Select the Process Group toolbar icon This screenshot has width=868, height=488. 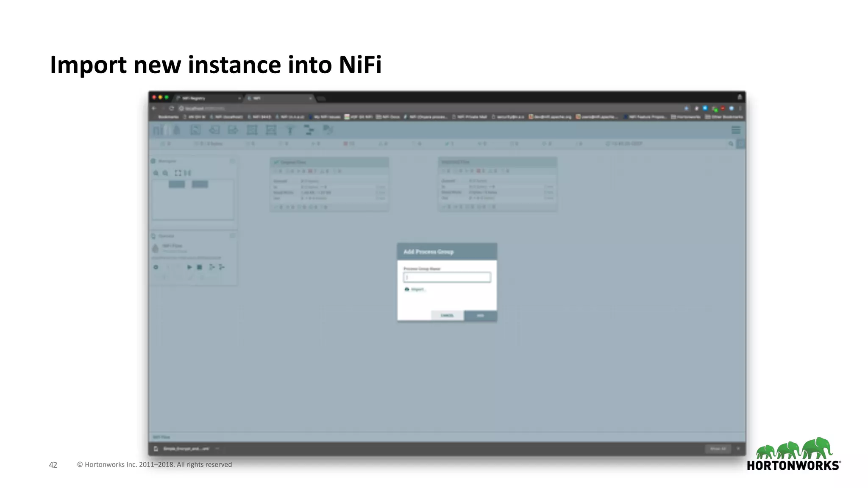tap(252, 130)
